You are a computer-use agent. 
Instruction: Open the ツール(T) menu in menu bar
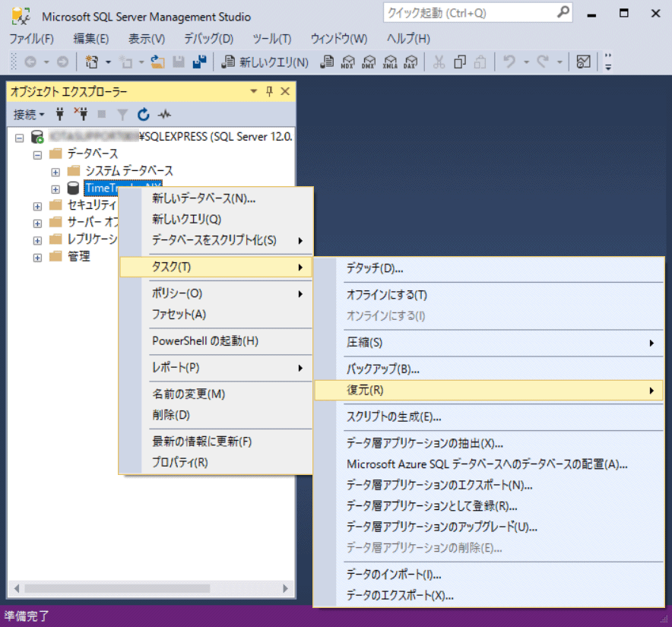pyautogui.click(x=271, y=39)
